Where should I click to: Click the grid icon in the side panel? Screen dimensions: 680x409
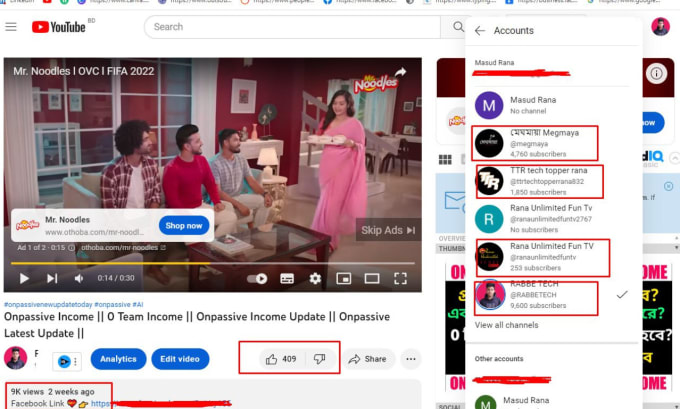coord(445,160)
